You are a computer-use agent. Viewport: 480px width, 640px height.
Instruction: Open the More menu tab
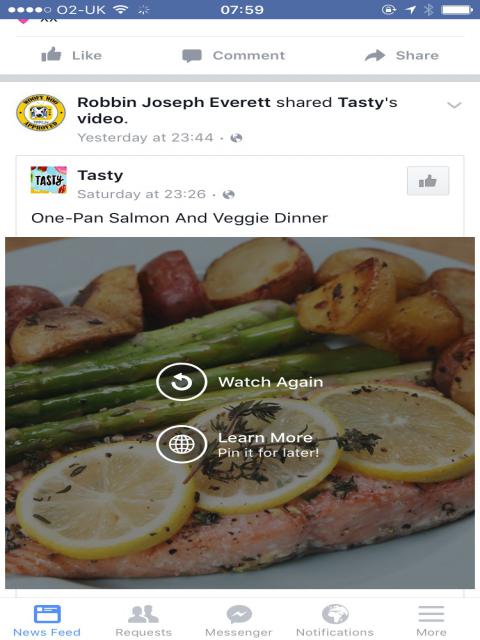point(431,620)
